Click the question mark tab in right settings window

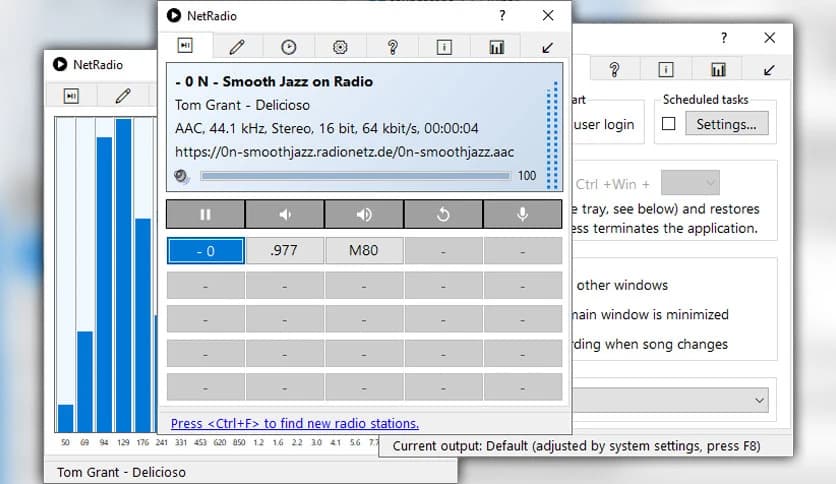click(614, 69)
